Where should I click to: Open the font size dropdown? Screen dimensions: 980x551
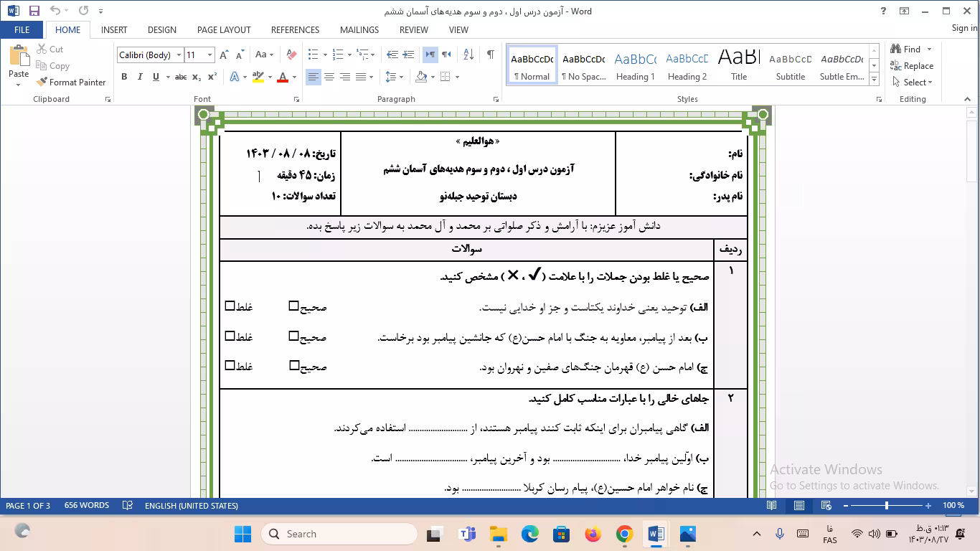[x=209, y=55]
